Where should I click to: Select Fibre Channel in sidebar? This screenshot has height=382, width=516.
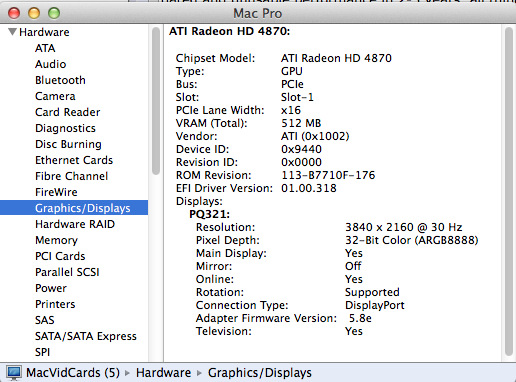click(x=72, y=176)
